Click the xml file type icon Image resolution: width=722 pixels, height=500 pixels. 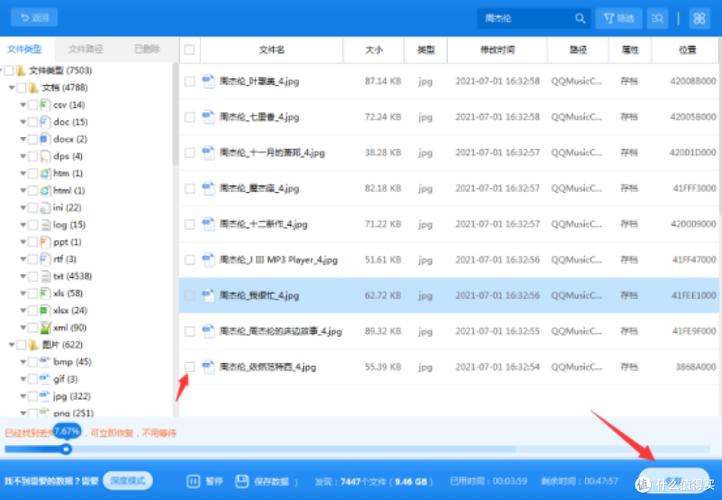click(45, 327)
